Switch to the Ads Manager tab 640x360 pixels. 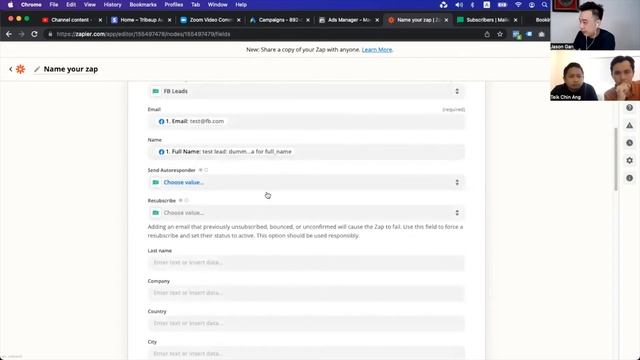point(349,20)
